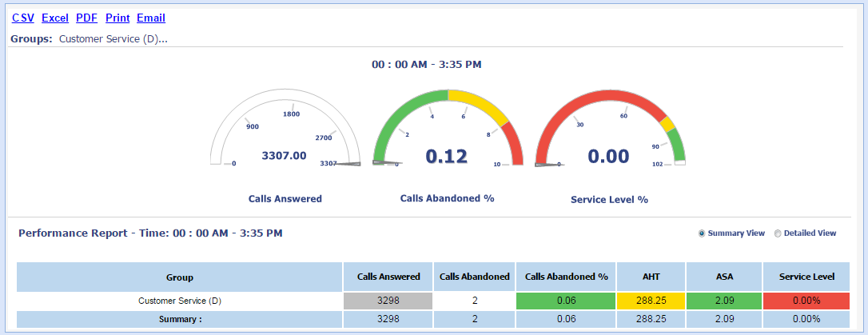This screenshot has height=335, width=868.
Task: Select the red 0.00% Service Level cell
Action: point(808,301)
